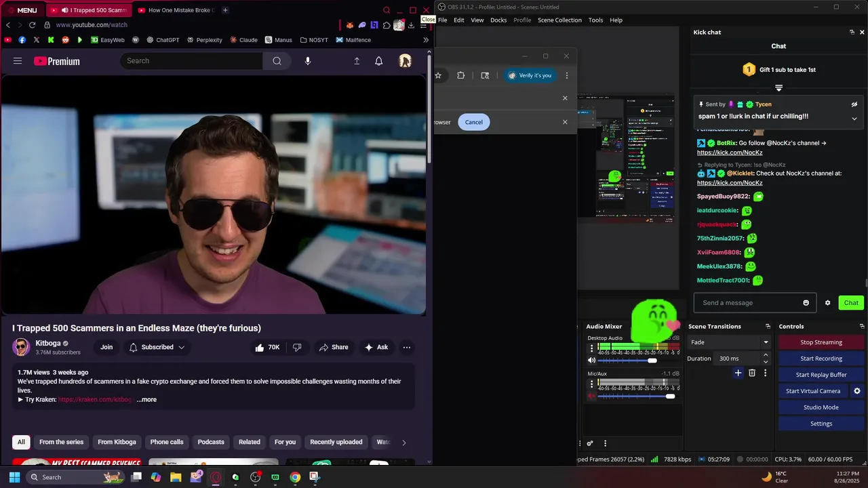The image size is (868, 488).
Task: Click the YouTube search input field
Action: [191, 61]
